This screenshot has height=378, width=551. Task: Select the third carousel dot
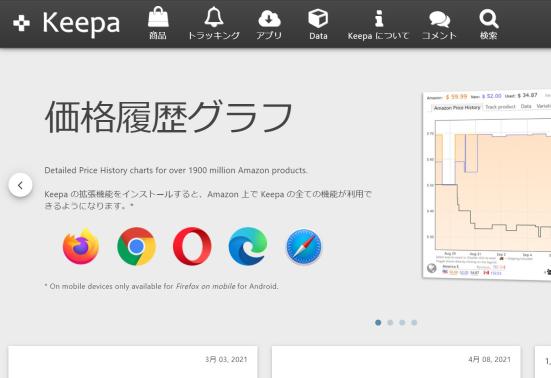(x=402, y=322)
